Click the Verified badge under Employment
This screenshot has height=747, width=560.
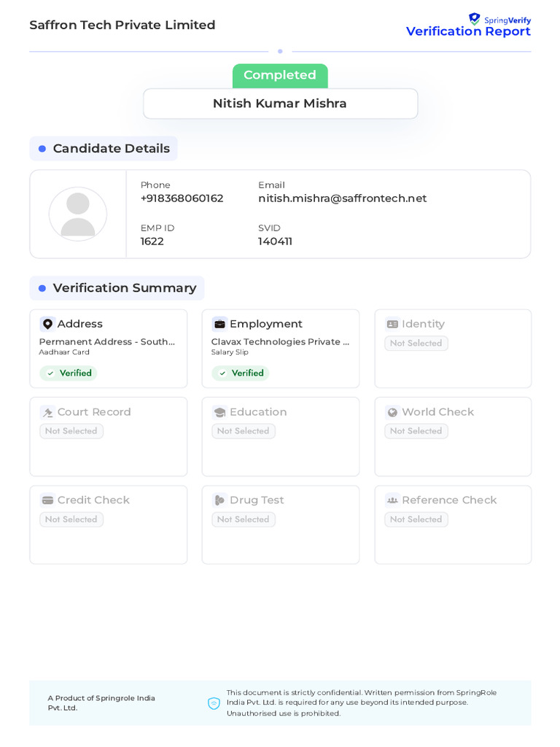tap(241, 373)
